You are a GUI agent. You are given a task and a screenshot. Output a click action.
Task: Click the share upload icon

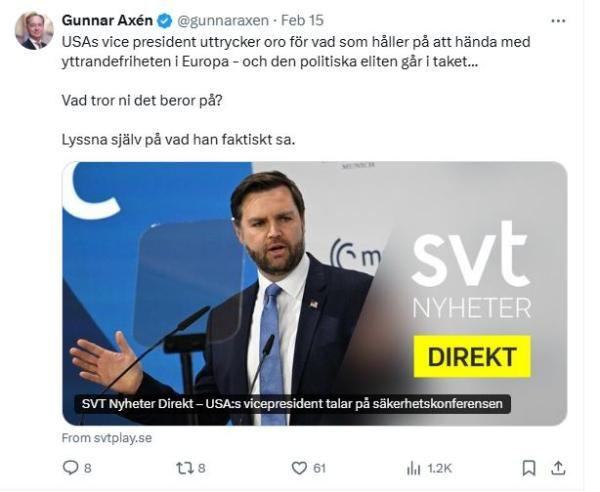pyautogui.click(x=558, y=468)
